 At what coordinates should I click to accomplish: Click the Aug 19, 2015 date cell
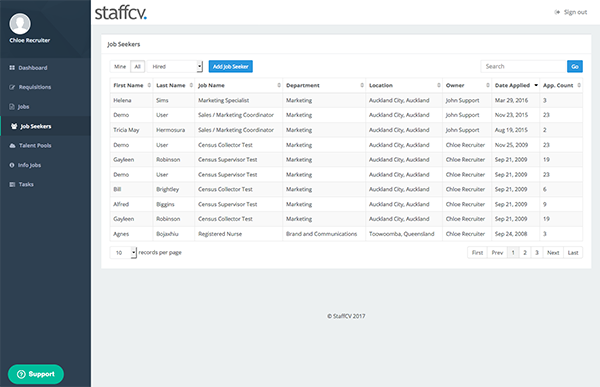click(516, 130)
